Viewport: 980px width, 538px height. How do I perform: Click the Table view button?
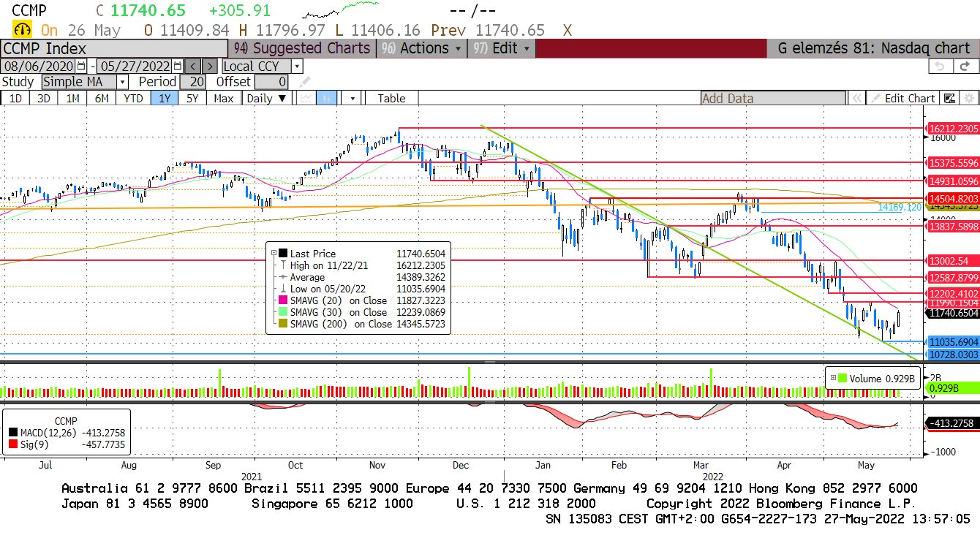point(391,98)
